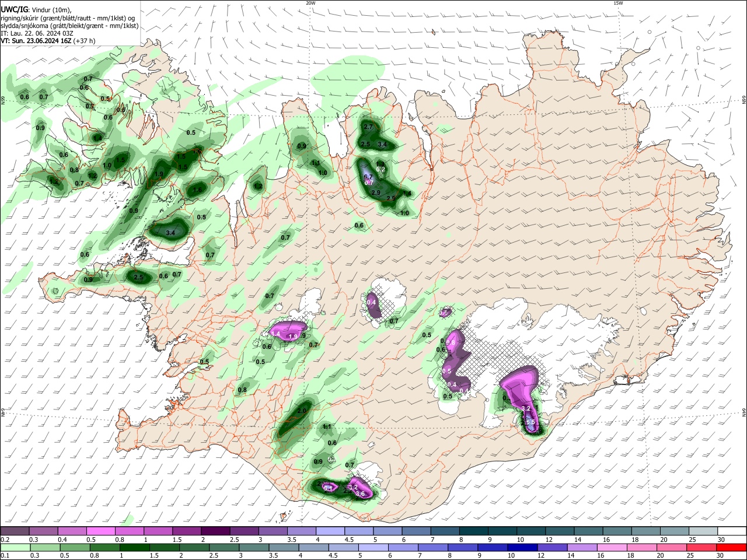
Task: Click the 'VT: Sun. 23.06.2024 16Z (+37 h)' valid time
Action: click(48, 41)
